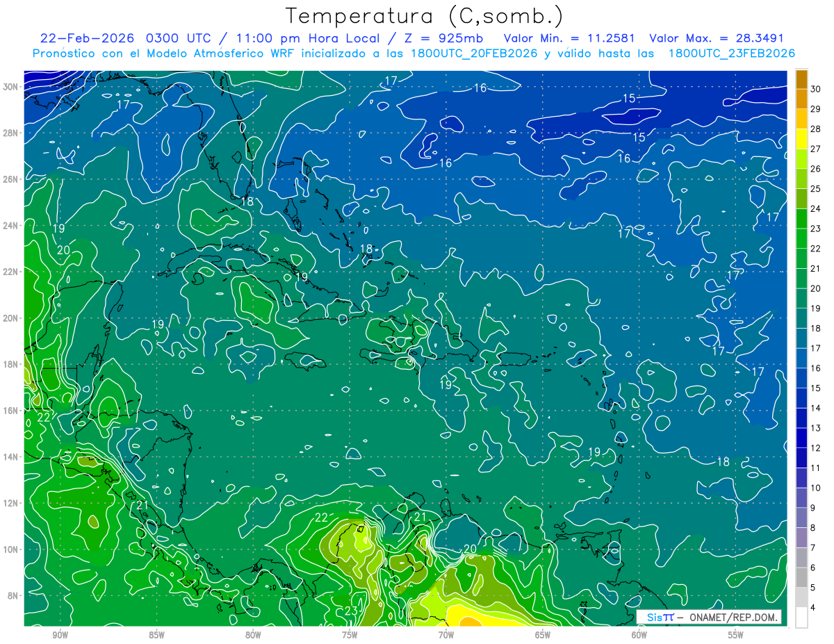Click the white scale segment below 4
The width and height of the screenshot is (834, 644).
click(x=802, y=618)
